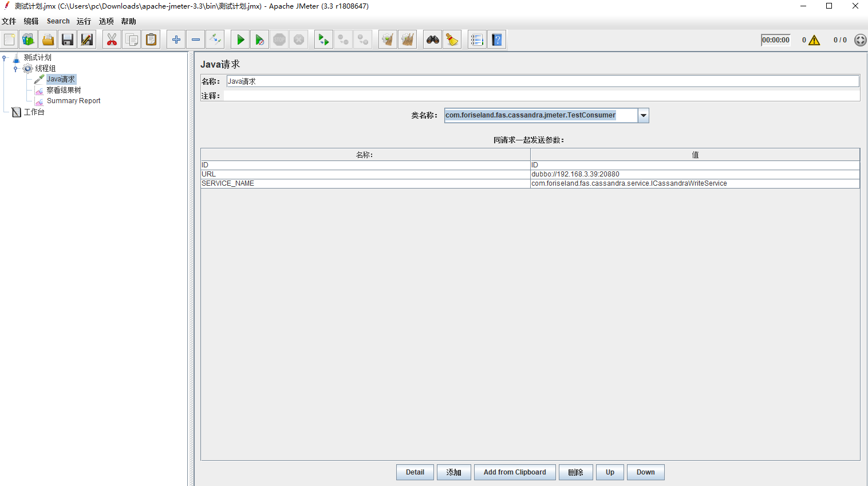868x486 pixels.
Task: Cut selection using scissors icon
Action: tap(112, 40)
